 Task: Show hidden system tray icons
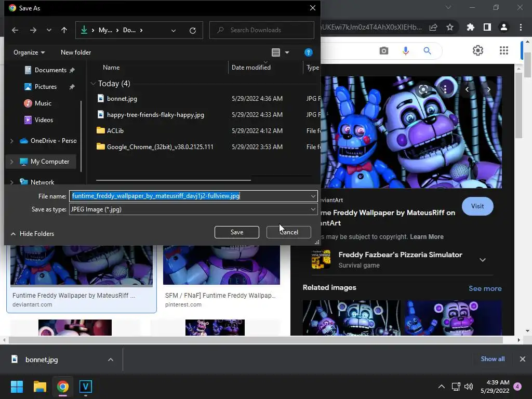pyautogui.click(x=442, y=387)
